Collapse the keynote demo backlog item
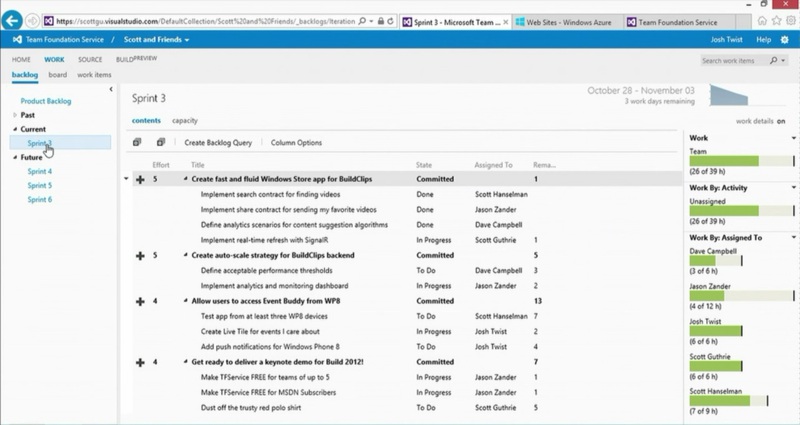This screenshot has width=800, height=425. tap(186, 361)
